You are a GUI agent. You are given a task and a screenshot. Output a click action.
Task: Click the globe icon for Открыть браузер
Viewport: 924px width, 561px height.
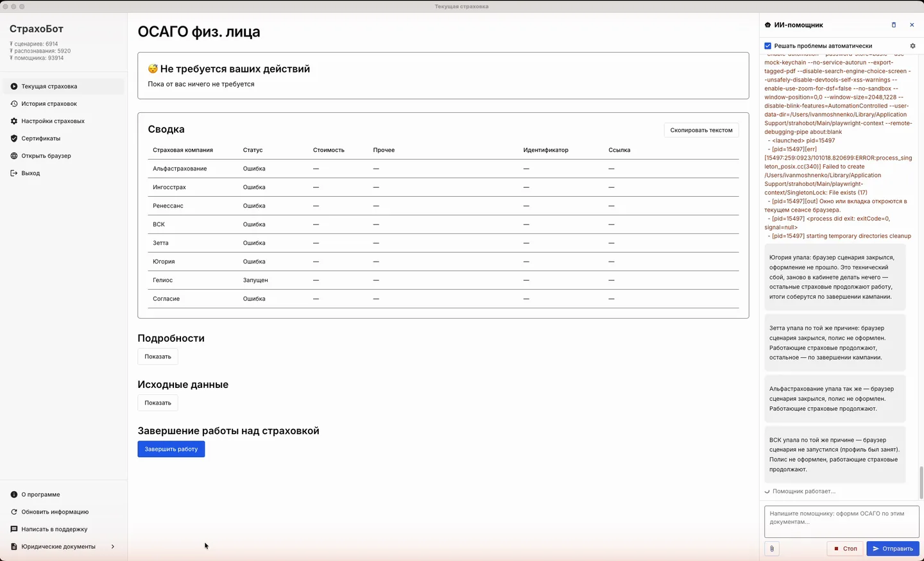(14, 156)
